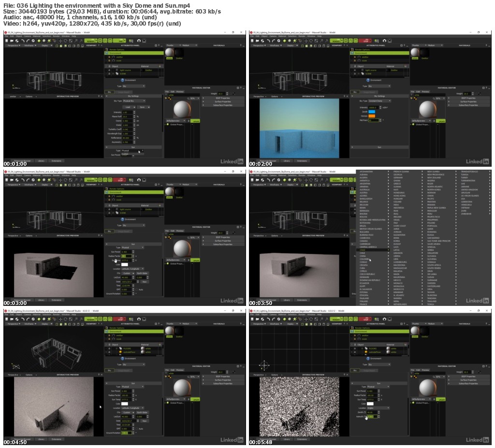
Task: Expand Surface Properties in the 00:04:50 frame
Action: 223,380
